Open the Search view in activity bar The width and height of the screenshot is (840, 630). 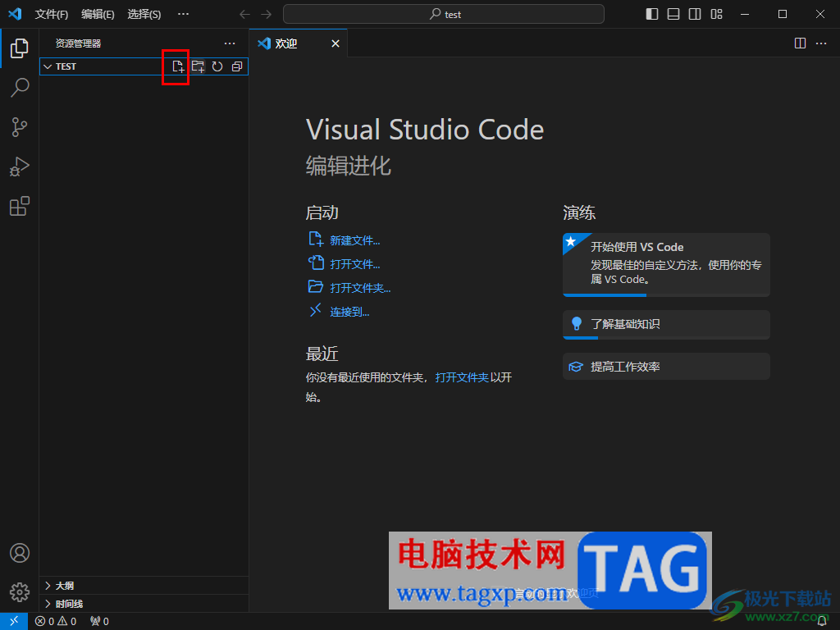(20, 88)
